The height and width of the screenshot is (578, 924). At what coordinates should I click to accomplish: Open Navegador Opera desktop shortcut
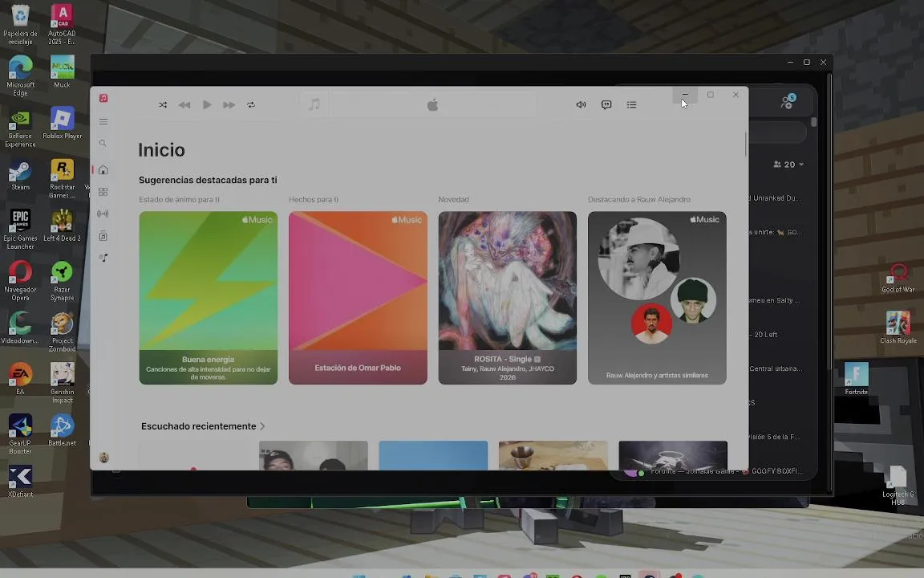(x=21, y=280)
